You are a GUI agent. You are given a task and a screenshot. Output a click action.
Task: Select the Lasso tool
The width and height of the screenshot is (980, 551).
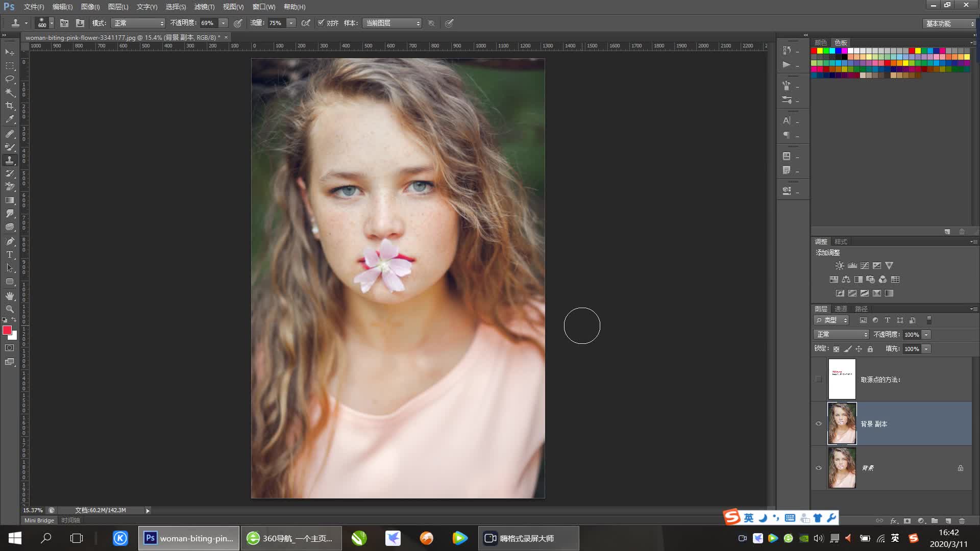coord(10,79)
